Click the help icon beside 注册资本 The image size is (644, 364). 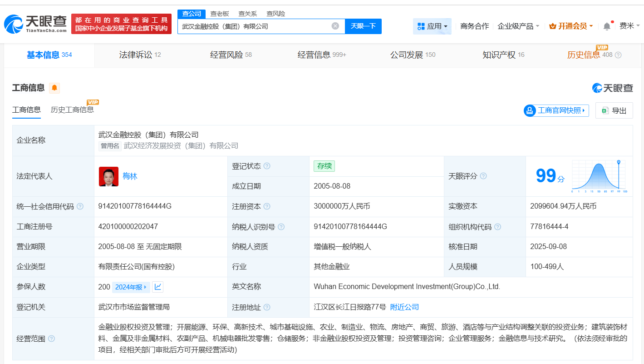pos(266,206)
